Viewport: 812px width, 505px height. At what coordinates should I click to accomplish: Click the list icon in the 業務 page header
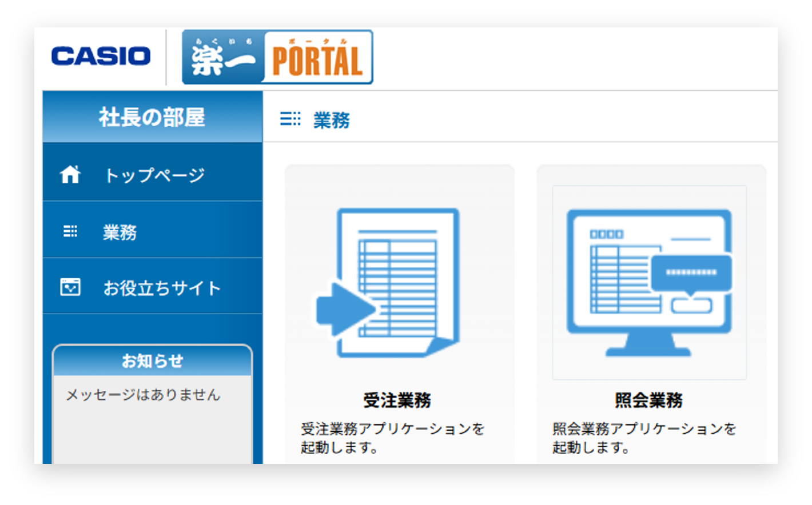[290, 119]
